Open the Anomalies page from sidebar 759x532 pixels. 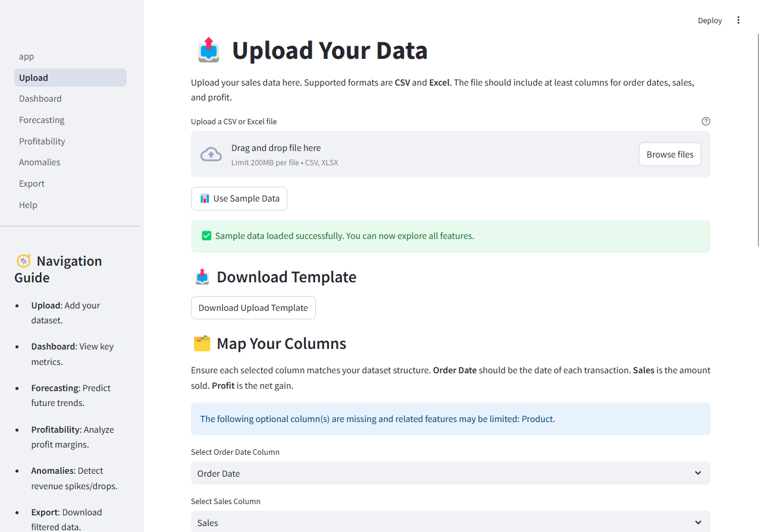click(x=39, y=162)
